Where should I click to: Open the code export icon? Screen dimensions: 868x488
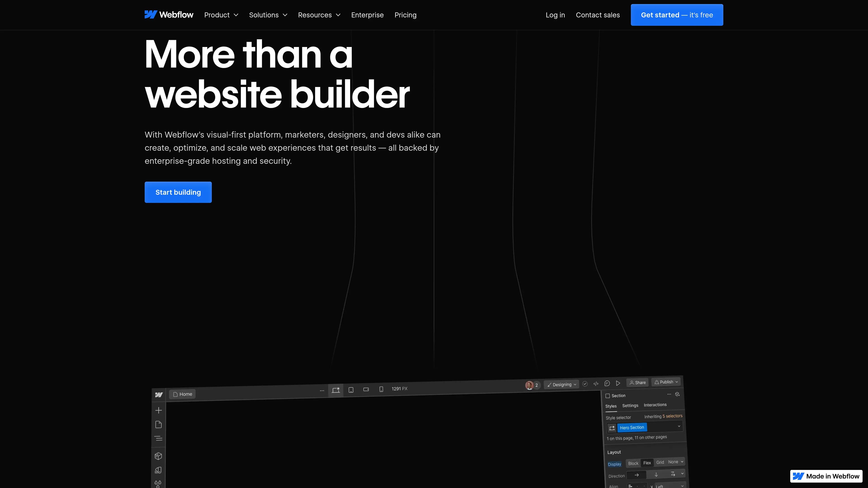(x=596, y=384)
